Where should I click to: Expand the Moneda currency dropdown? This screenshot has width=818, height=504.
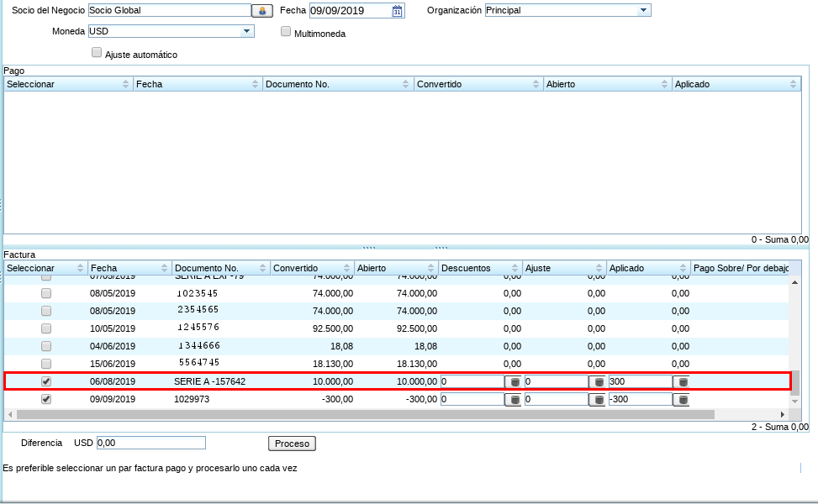pyautogui.click(x=246, y=31)
